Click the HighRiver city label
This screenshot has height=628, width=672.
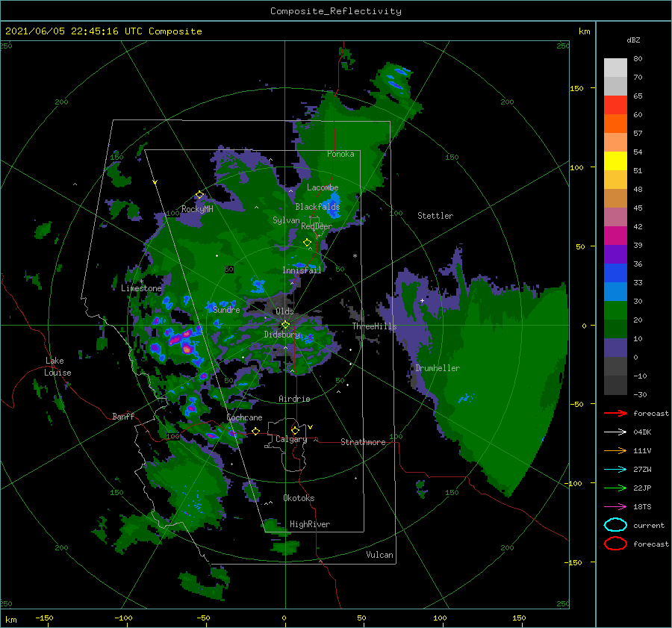310,524
